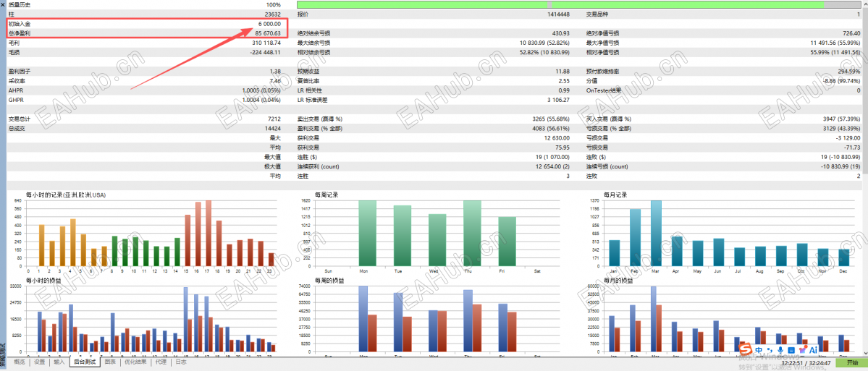868x371 pixels.
Task: Click the 亏损交易 value 3129 (43.39%)
Action: click(x=840, y=128)
